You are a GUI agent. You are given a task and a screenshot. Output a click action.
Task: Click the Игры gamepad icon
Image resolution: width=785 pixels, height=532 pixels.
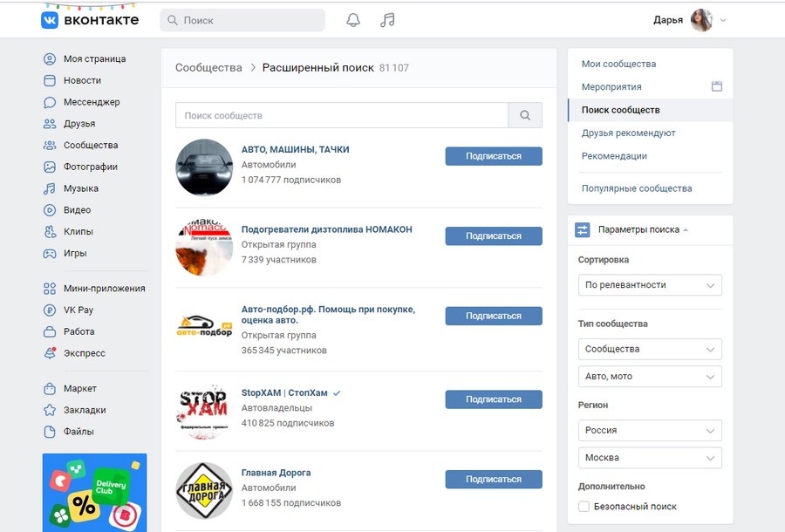tap(50, 253)
